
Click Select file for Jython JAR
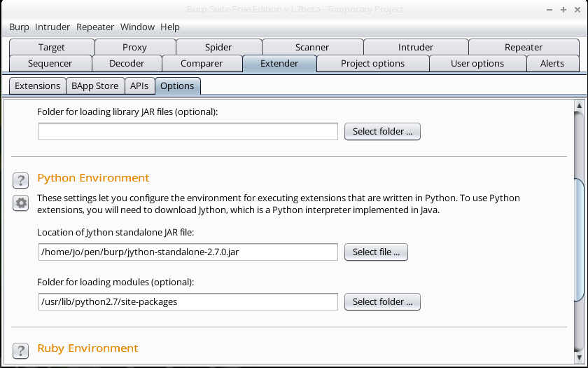point(377,252)
